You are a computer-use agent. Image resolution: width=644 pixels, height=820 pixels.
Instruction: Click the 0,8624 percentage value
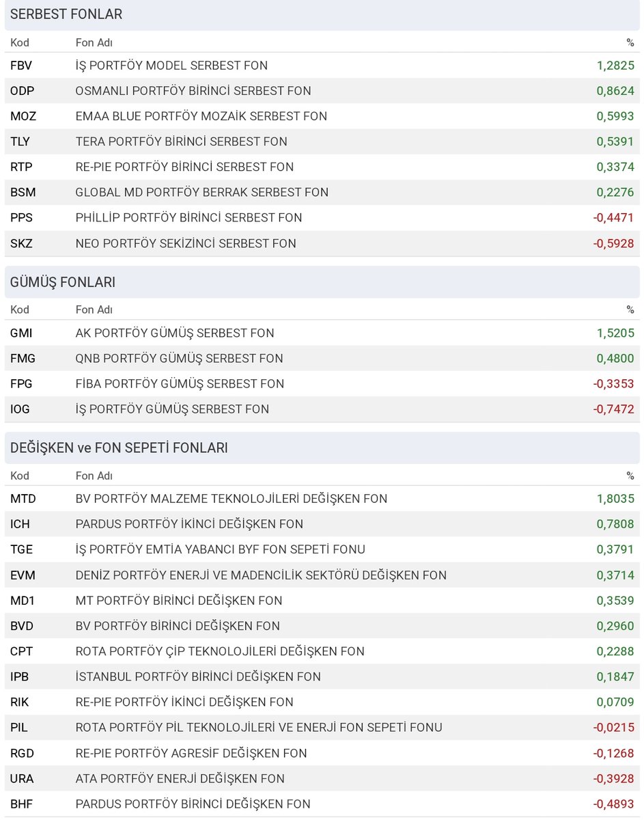pos(615,91)
